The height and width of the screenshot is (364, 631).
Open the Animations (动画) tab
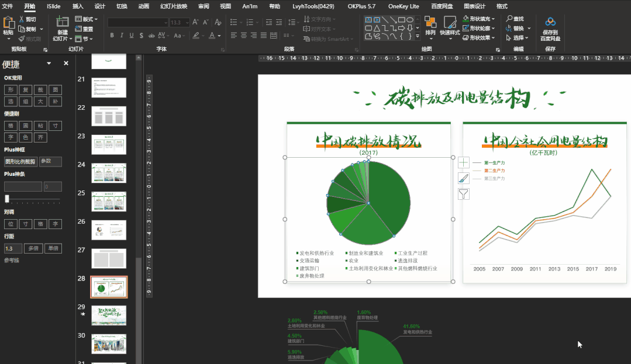click(x=144, y=6)
